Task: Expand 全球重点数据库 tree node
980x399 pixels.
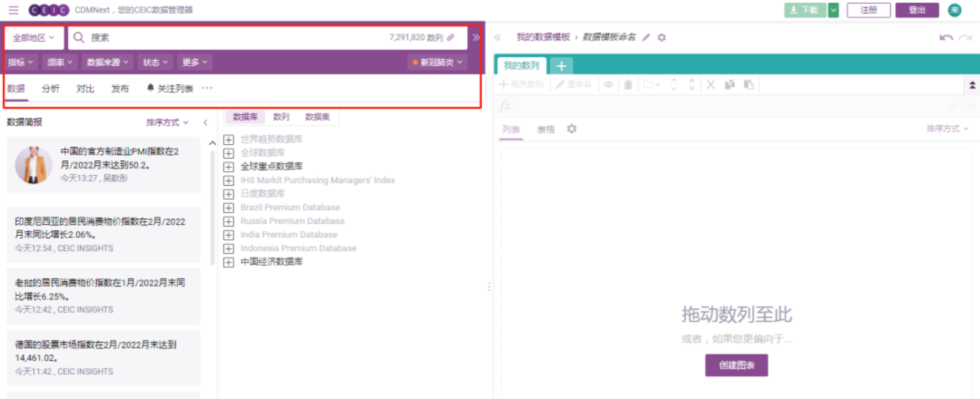Action: tap(228, 166)
